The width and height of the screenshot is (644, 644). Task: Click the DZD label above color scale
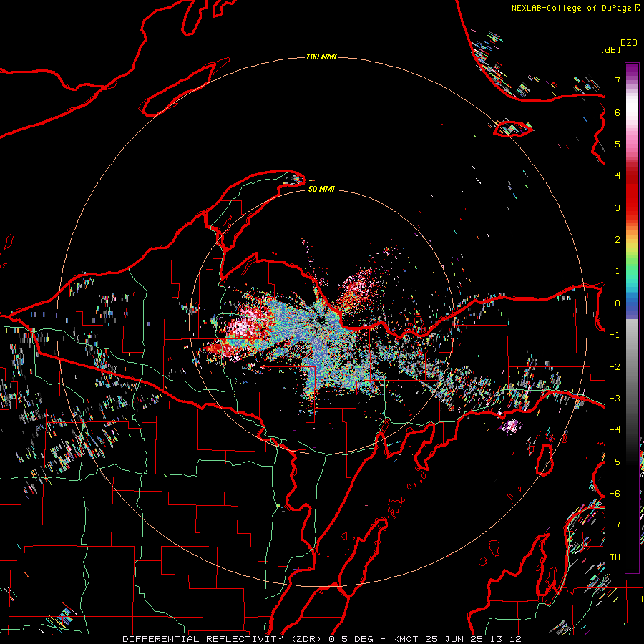tap(629, 43)
